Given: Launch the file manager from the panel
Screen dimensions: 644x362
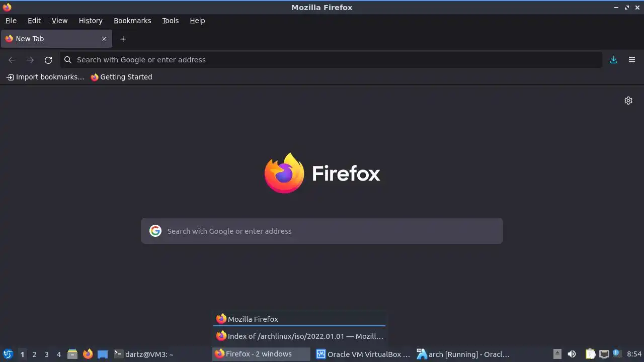Looking at the screenshot, I should (x=72, y=354).
